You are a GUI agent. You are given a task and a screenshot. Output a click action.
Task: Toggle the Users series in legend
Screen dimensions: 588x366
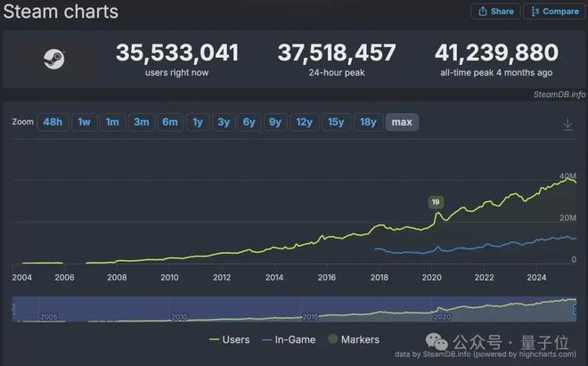(x=229, y=340)
